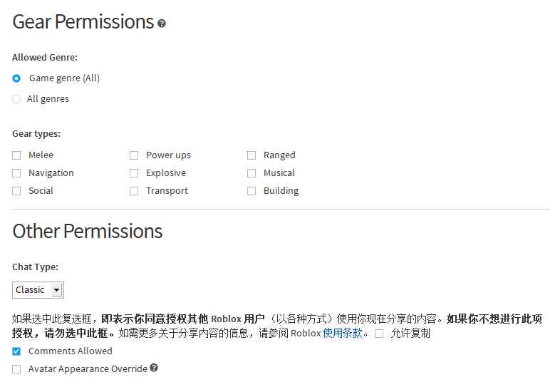Tick the Building gear checkbox

(251, 191)
